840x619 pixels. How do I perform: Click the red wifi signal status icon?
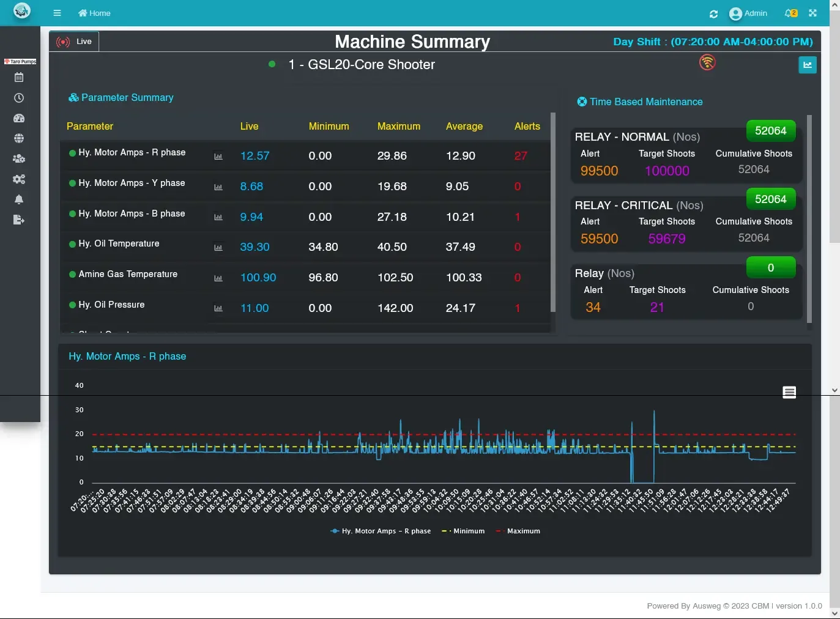click(x=707, y=62)
